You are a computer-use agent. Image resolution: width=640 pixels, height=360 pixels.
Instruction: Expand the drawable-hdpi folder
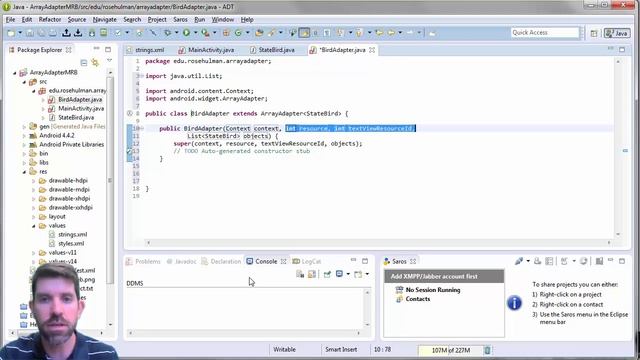pos(34,180)
